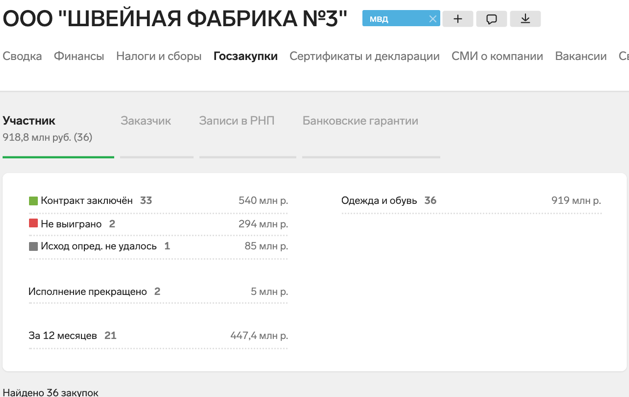Switch to the Финансы tab

(79, 56)
